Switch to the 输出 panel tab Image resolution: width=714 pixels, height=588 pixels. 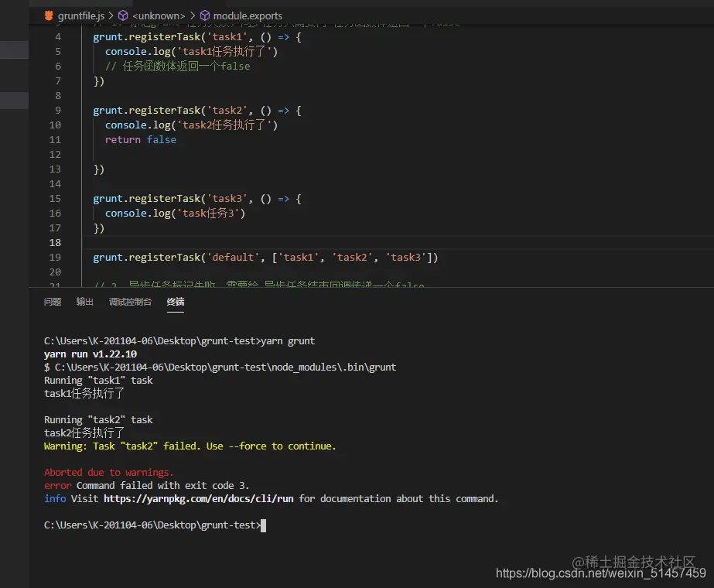[x=84, y=302]
